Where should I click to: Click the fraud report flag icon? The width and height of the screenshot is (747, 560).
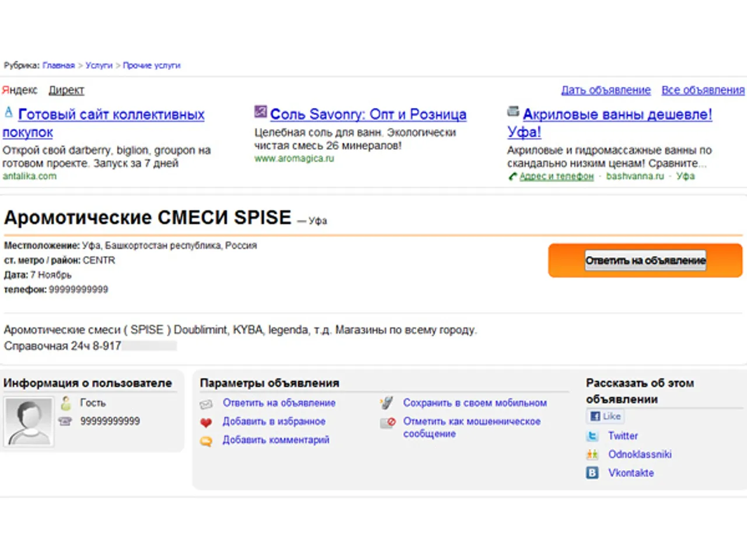click(388, 422)
